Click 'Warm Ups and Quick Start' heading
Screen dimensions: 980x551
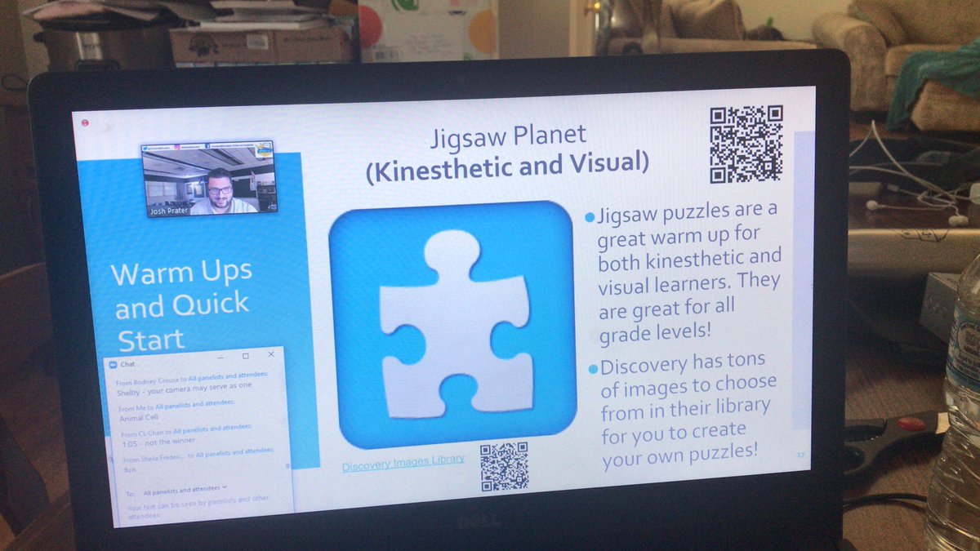click(181, 304)
